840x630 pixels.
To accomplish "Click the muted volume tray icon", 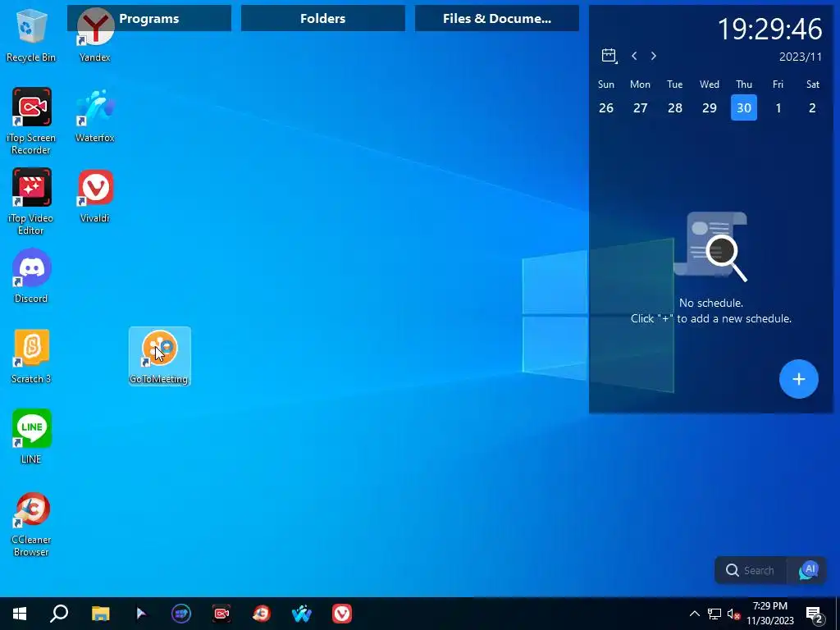I will pos(733,614).
